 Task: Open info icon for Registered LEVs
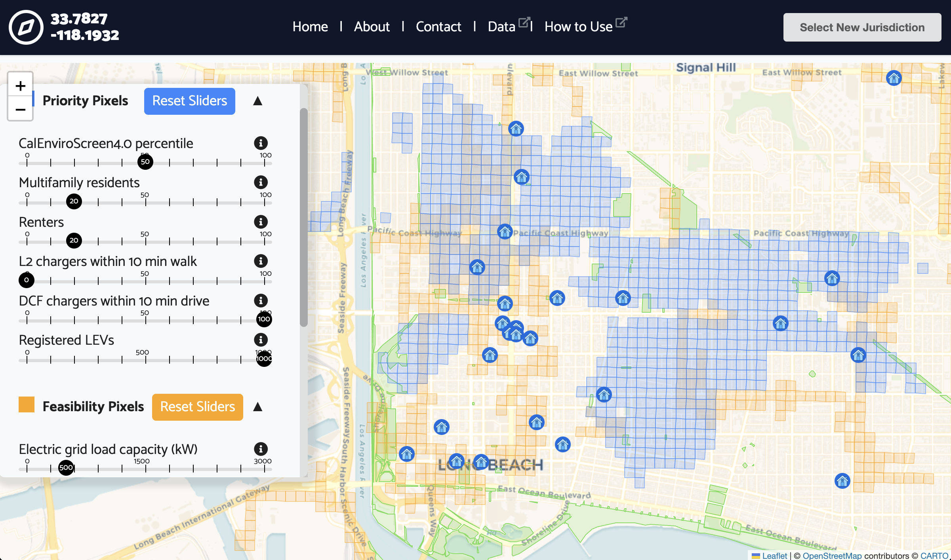[261, 340]
